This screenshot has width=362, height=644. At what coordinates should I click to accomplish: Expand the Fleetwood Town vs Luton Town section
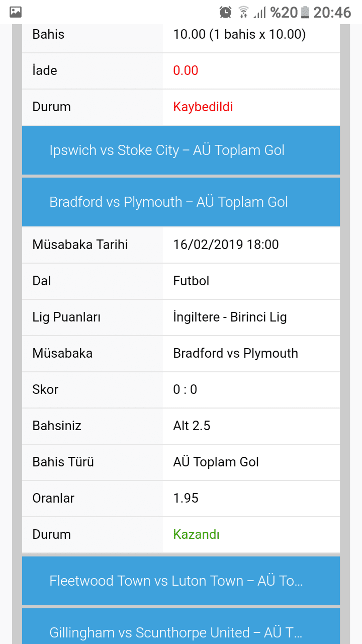coord(181,581)
